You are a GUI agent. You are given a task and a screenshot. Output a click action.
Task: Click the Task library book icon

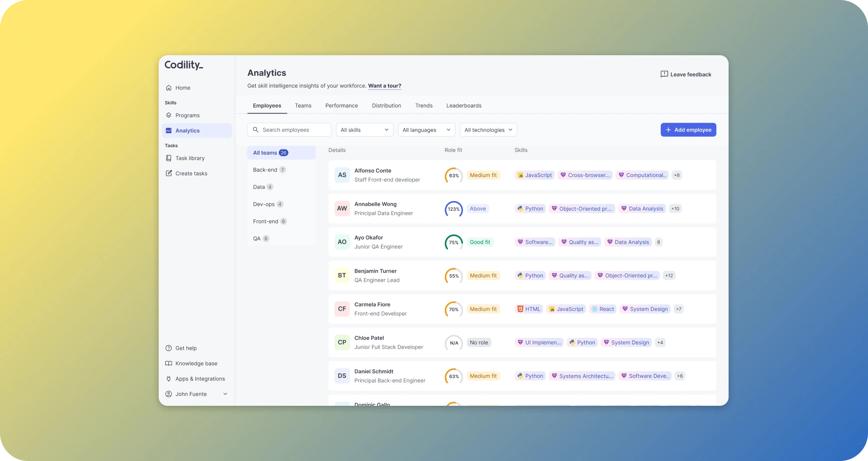pos(169,158)
